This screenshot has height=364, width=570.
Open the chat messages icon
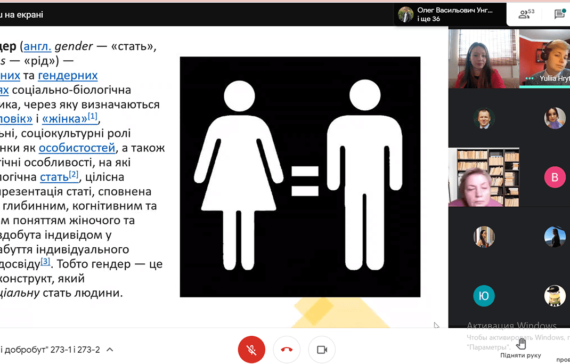(560, 14)
